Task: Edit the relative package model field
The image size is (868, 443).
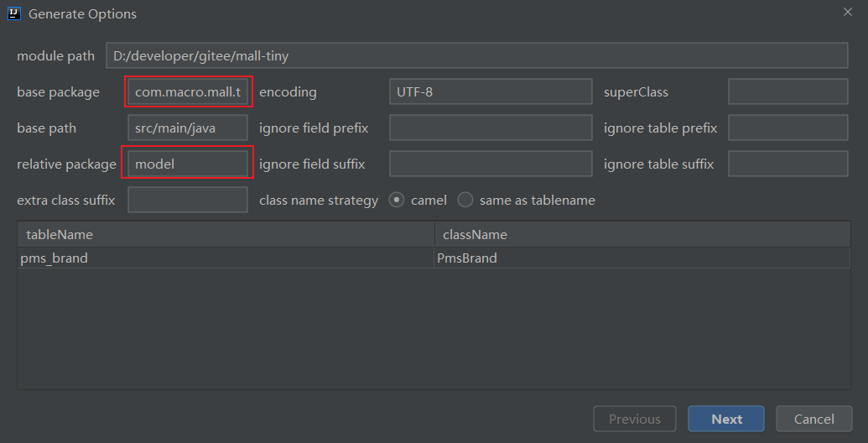Action: coord(188,164)
